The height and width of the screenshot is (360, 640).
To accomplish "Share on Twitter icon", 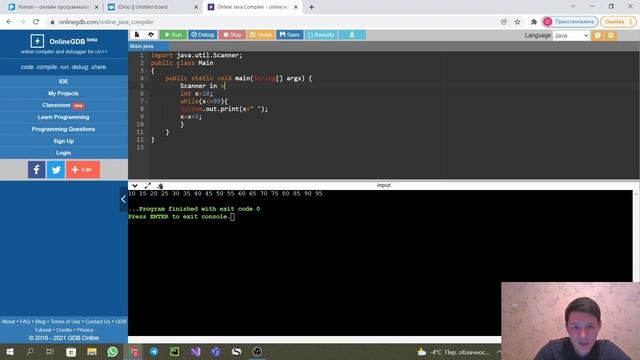I will coord(56,169).
